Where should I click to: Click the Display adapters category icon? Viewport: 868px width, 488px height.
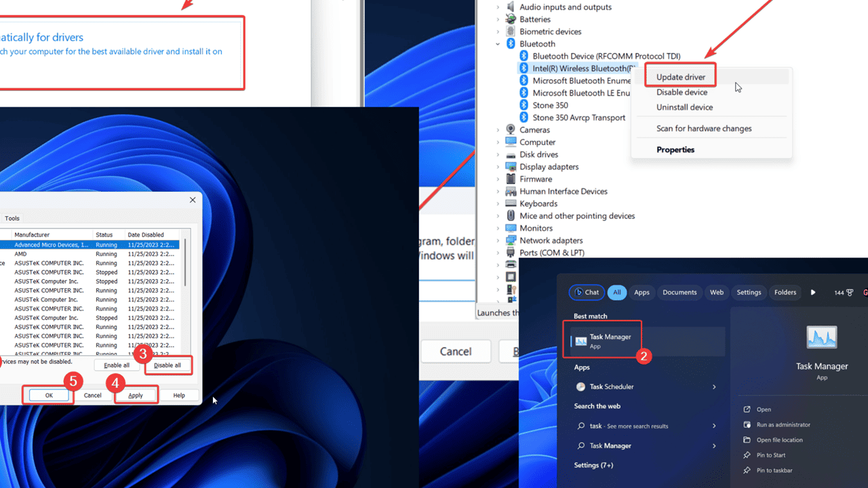click(x=510, y=166)
